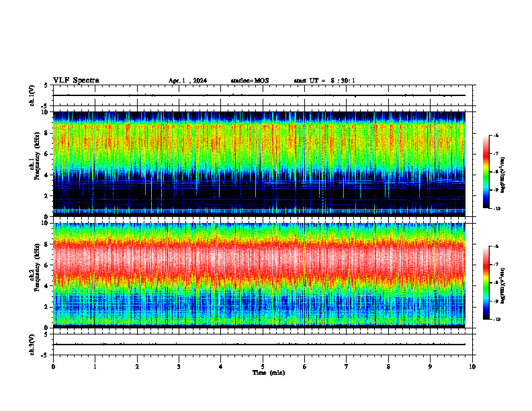
Task: Click the "8" kHz tick on ch.1 axis
Action: coord(47,133)
